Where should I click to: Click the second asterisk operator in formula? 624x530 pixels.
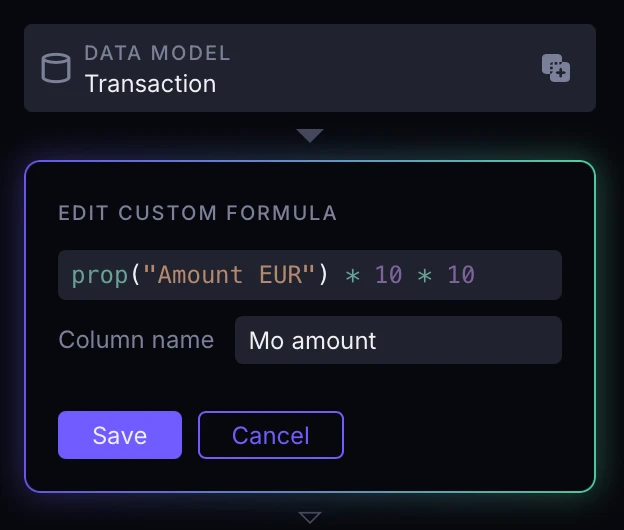pyautogui.click(x=425, y=275)
